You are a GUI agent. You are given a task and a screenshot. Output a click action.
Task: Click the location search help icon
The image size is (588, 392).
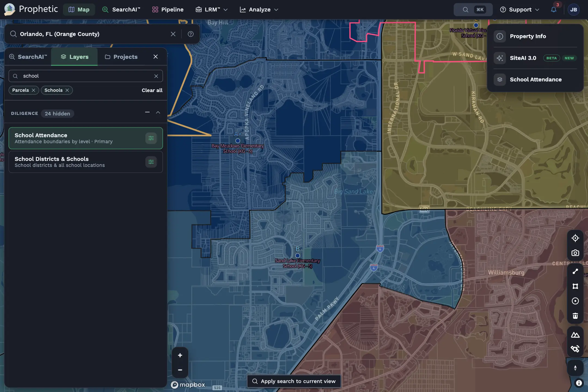(x=191, y=34)
